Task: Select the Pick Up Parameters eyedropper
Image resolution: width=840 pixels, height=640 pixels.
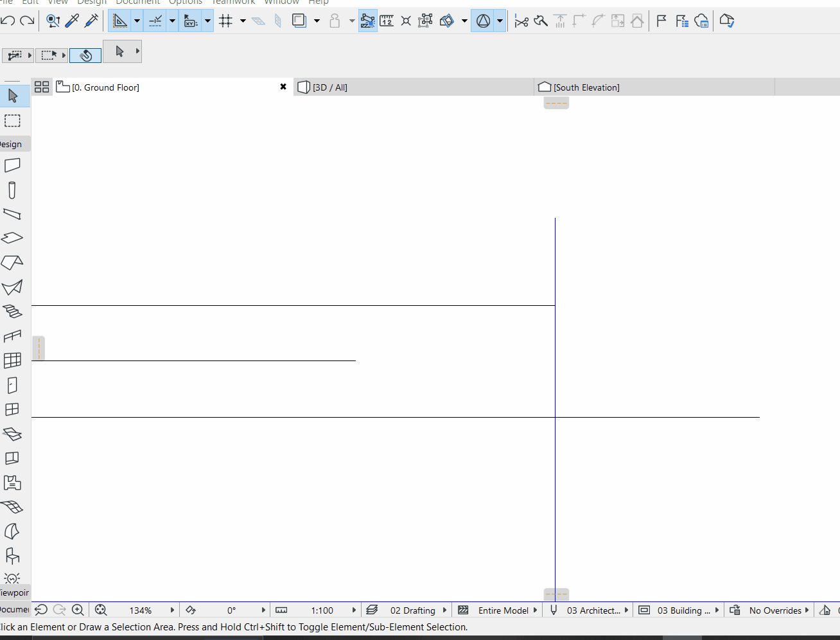Action: (72, 21)
